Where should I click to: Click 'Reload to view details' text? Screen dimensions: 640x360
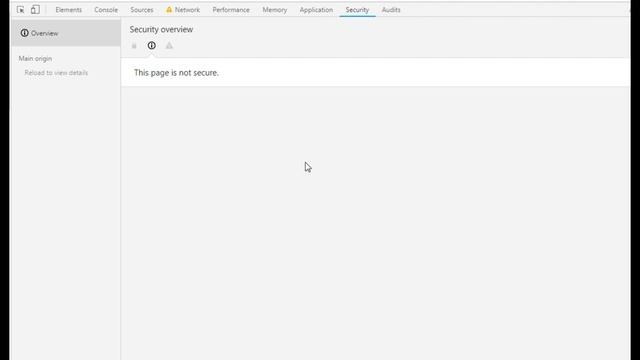[x=56, y=73]
